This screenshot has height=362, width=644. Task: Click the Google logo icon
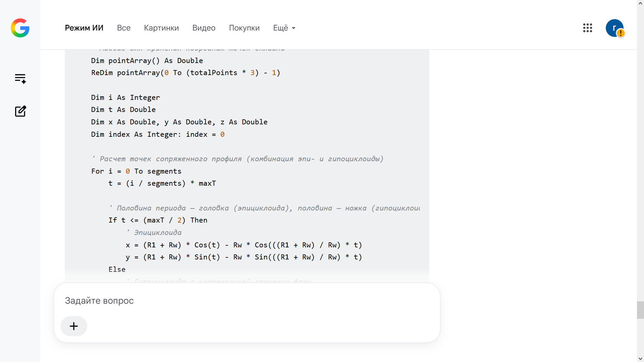coord(20,28)
